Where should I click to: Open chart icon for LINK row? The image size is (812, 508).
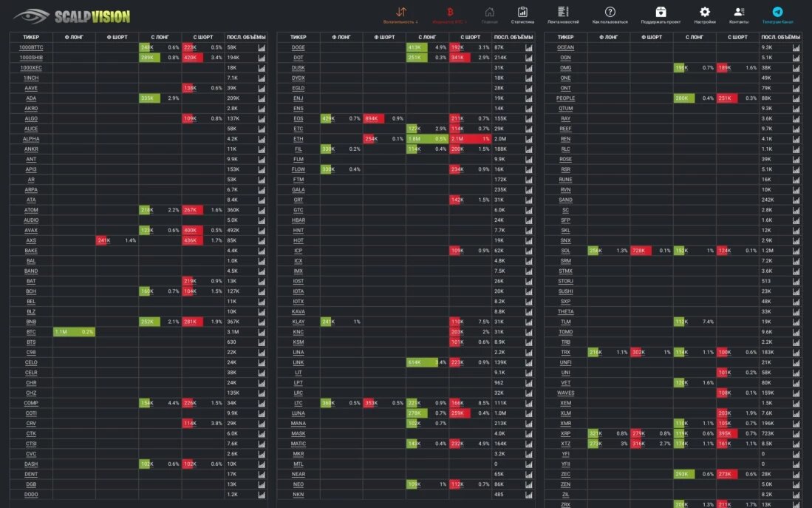[x=529, y=363]
